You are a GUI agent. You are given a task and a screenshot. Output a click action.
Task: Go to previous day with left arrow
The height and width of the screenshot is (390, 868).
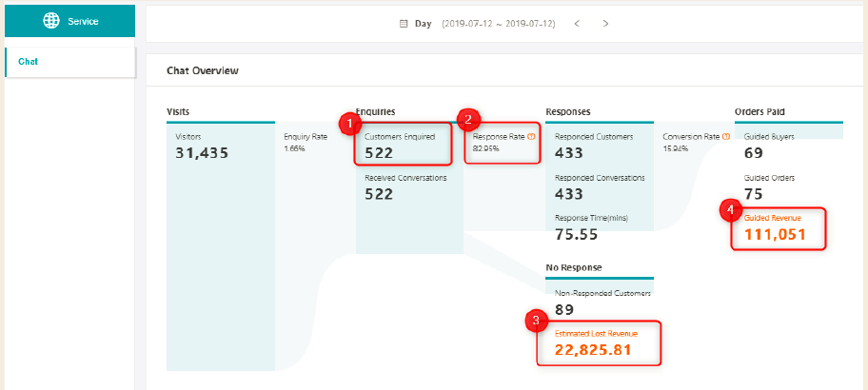tap(577, 24)
